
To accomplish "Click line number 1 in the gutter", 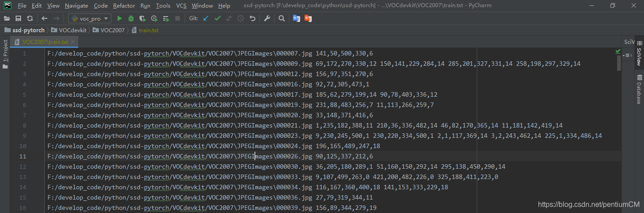I will pos(25,54).
